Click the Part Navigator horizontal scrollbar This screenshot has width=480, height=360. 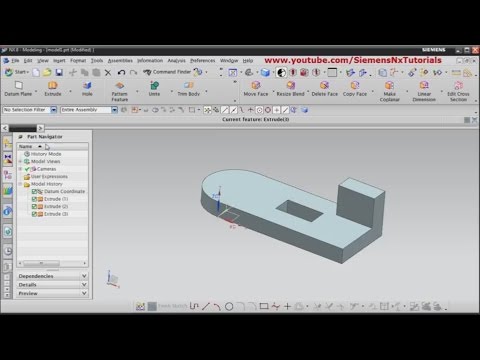pos(52,263)
